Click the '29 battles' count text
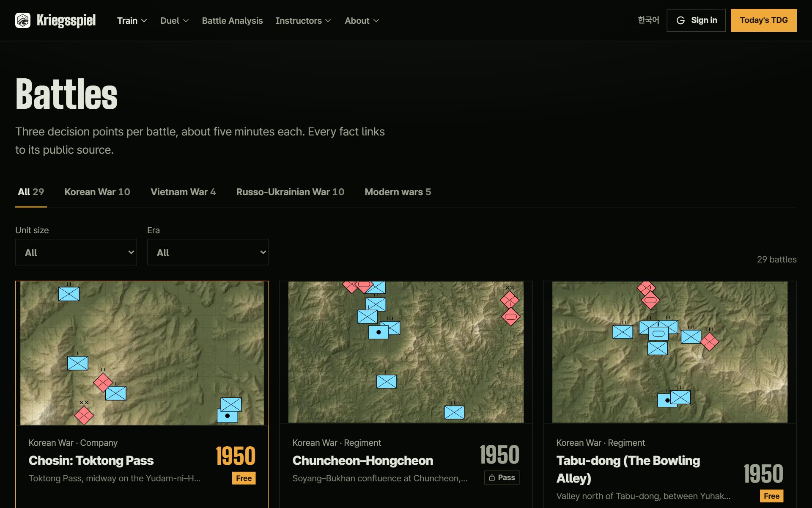 (x=776, y=260)
